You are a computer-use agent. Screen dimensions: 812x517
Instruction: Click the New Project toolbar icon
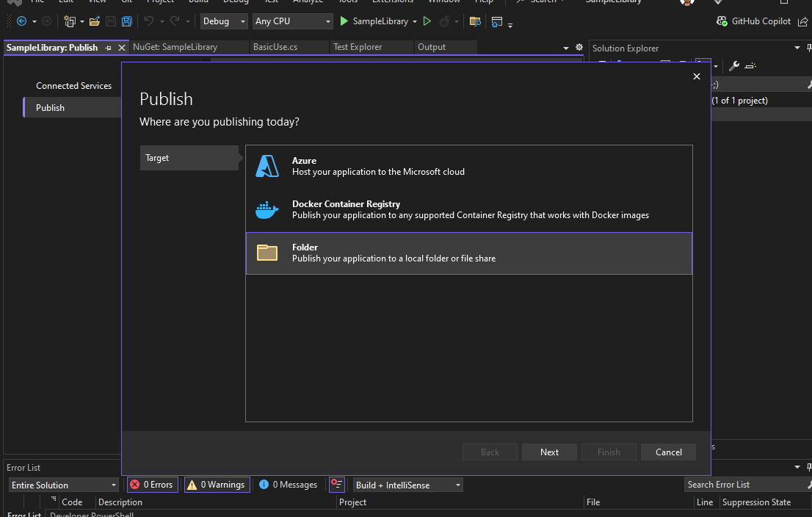[70, 21]
